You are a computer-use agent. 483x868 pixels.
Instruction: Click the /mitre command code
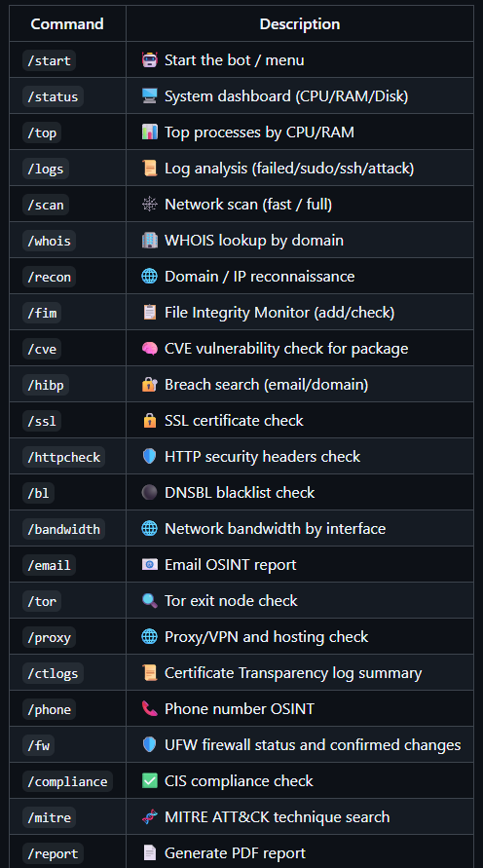tap(50, 817)
